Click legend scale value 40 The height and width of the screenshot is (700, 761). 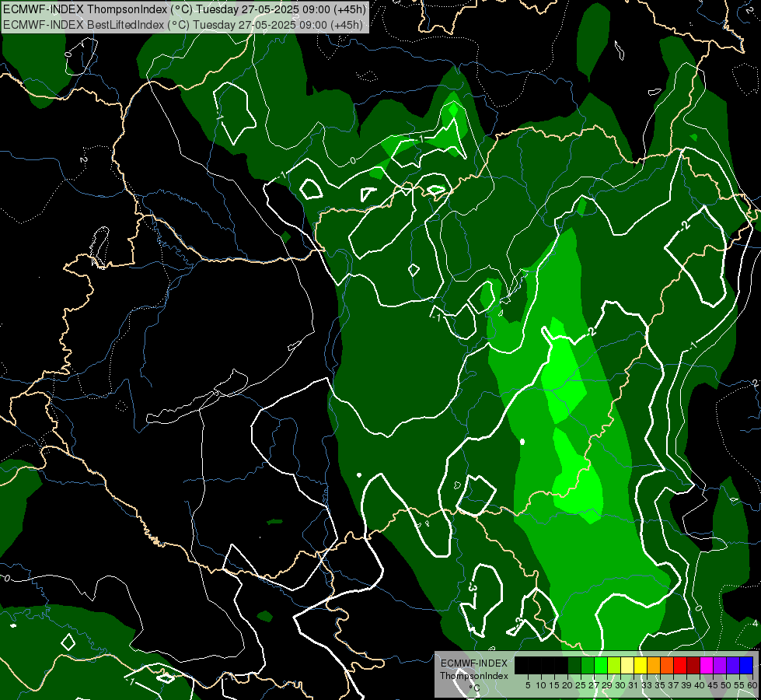click(700, 685)
